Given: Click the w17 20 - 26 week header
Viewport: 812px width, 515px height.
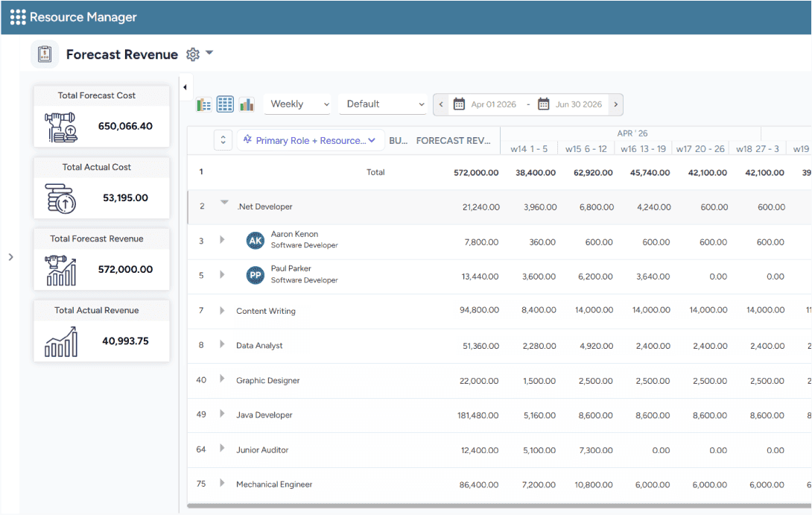Looking at the screenshot, I should point(700,149).
